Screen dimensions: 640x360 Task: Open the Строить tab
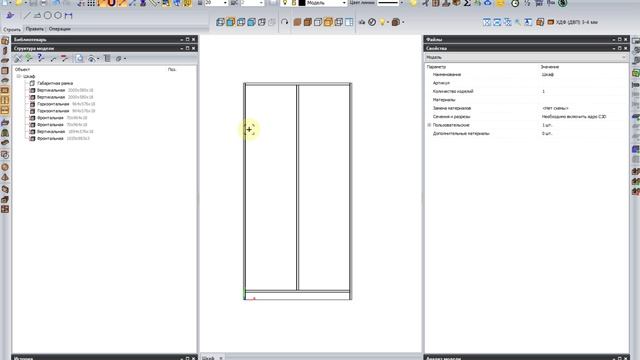pyautogui.click(x=12, y=29)
